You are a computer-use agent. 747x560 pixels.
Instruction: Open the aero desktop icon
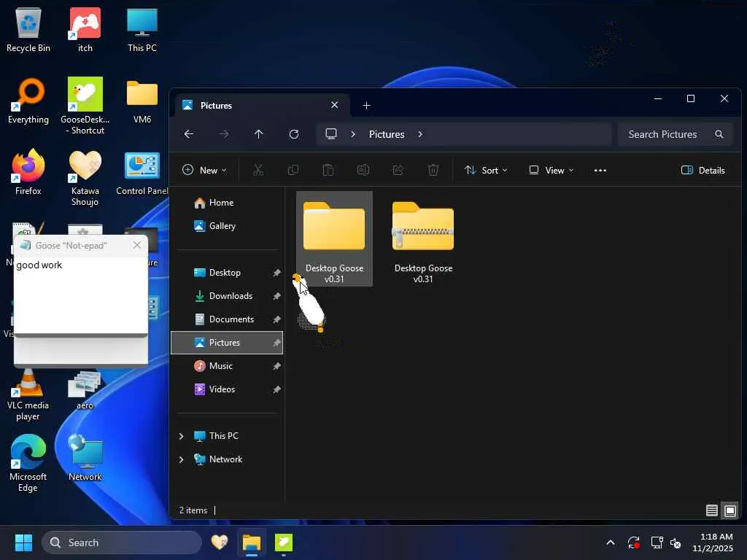point(85,392)
